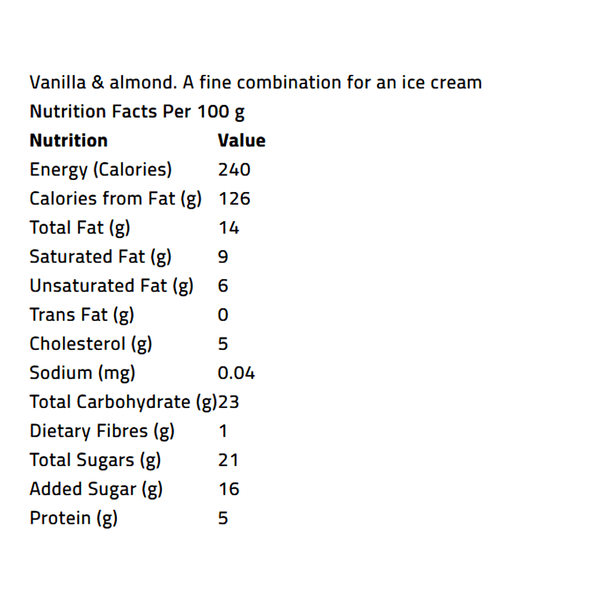Screen dimensions: 600x600
Task: Click the vanilla & almond description line
Action: pos(255,82)
